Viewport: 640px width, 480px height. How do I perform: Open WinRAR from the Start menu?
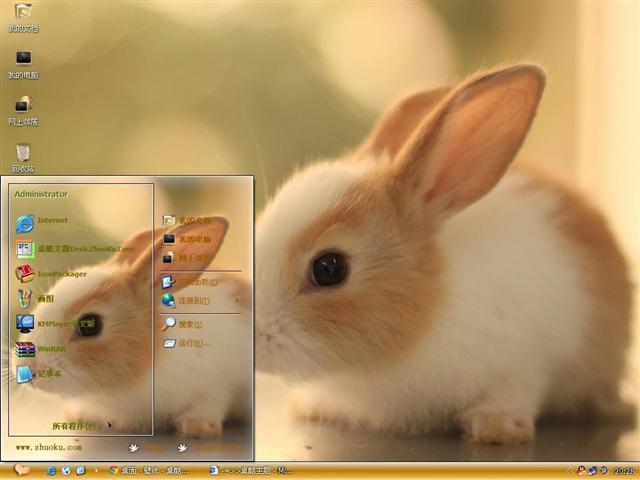(41, 349)
